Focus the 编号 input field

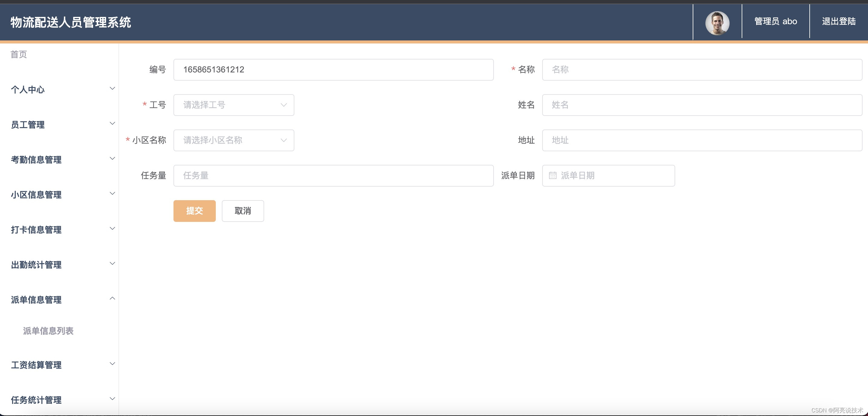pos(334,70)
